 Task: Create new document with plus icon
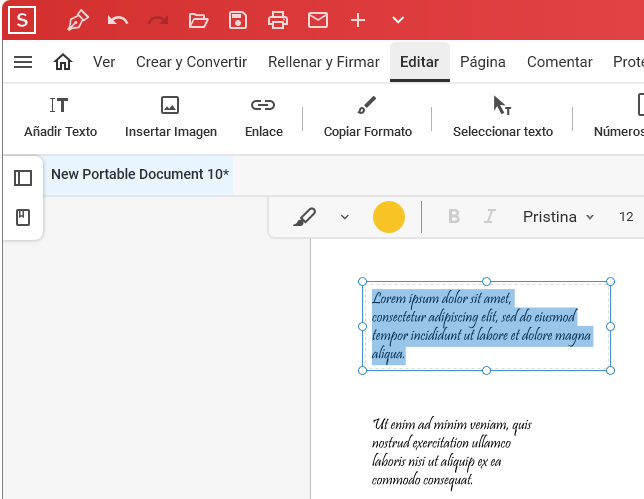(x=358, y=20)
